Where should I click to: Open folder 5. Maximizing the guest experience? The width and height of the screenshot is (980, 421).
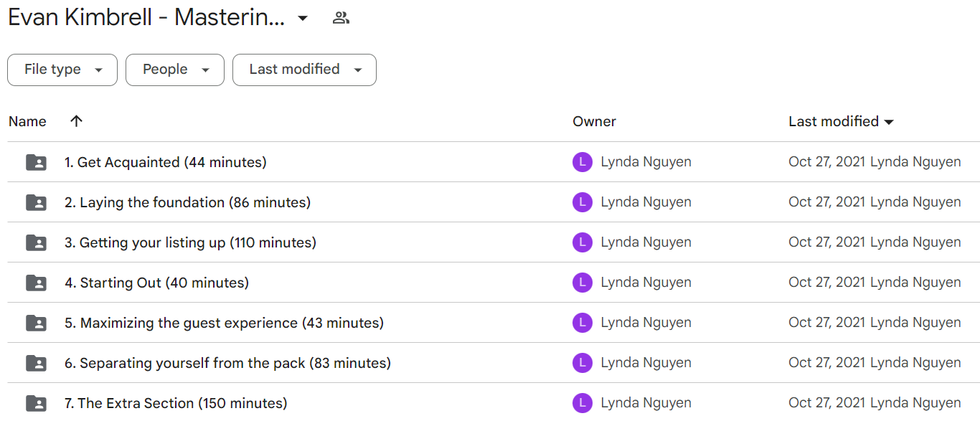point(224,323)
